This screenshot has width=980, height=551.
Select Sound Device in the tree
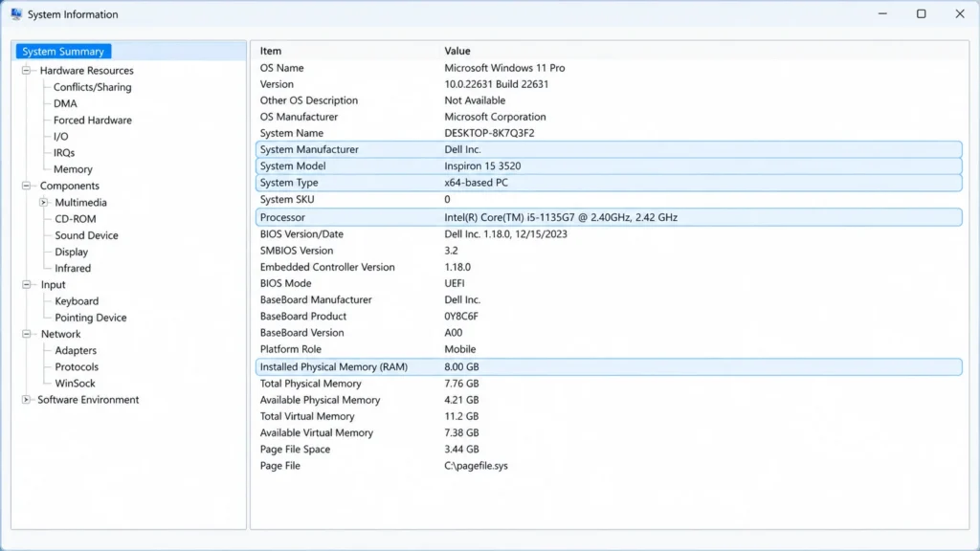click(86, 235)
